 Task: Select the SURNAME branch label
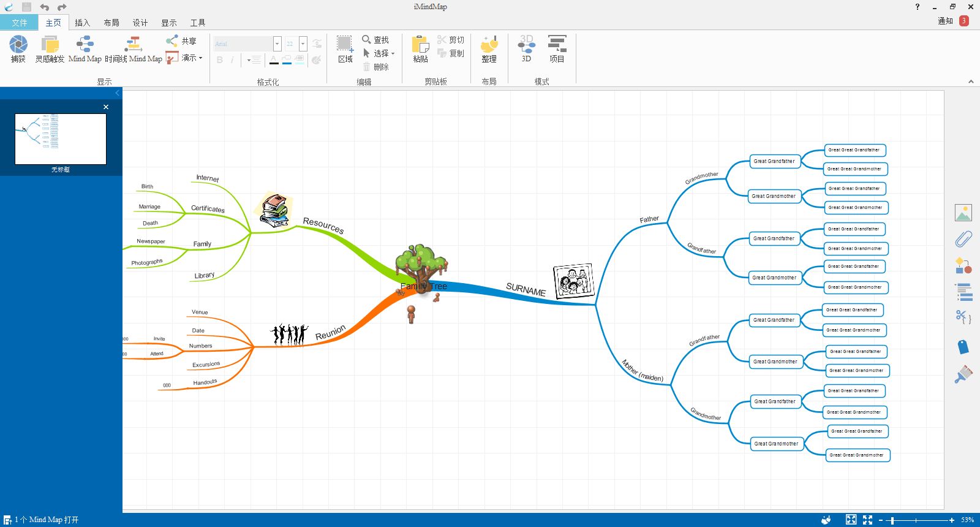click(526, 290)
